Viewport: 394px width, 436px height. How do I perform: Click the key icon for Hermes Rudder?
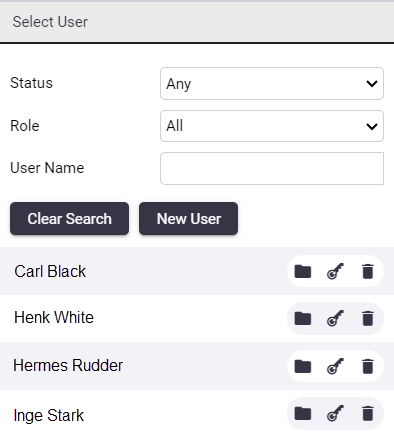point(335,366)
